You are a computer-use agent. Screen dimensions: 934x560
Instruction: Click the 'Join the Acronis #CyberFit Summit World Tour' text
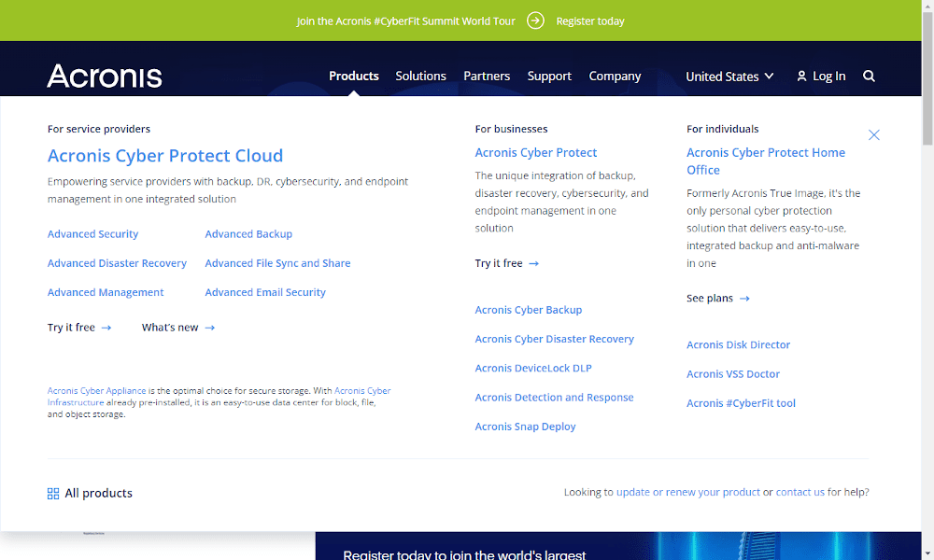point(405,21)
